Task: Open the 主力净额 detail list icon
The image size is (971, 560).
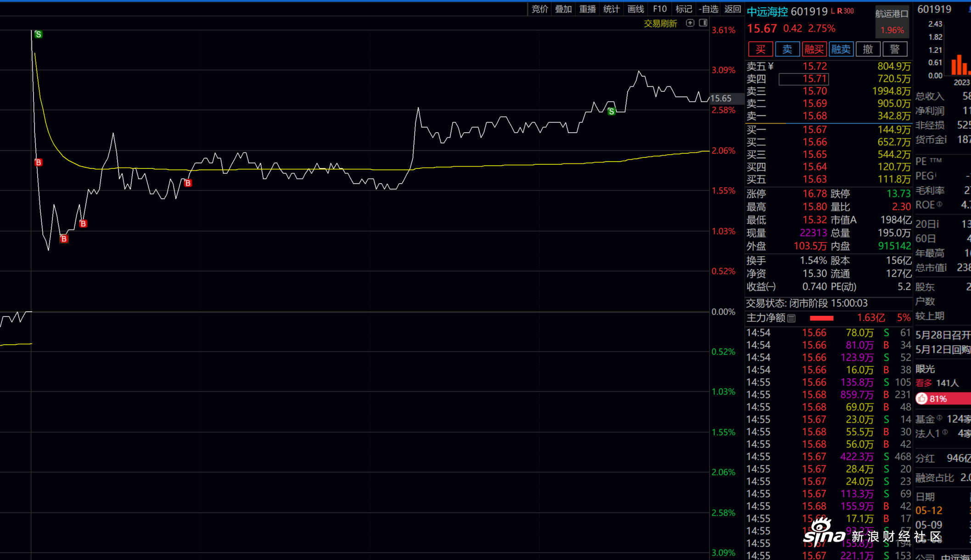Action: click(x=791, y=318)
